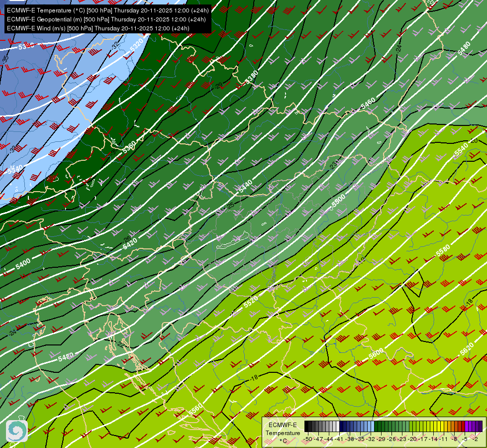Click the -44 value on the legend scale
The image size is (487, 448).
click(x=329, y=439)
